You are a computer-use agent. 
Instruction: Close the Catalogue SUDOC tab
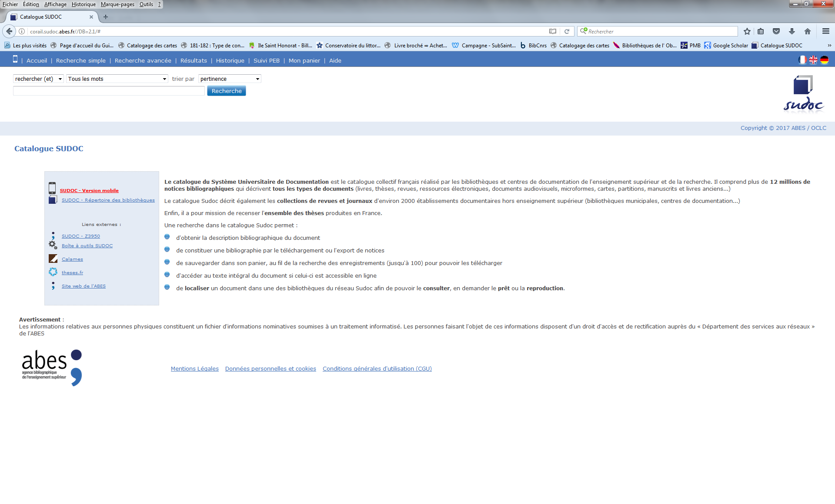(x=91, y=17)
